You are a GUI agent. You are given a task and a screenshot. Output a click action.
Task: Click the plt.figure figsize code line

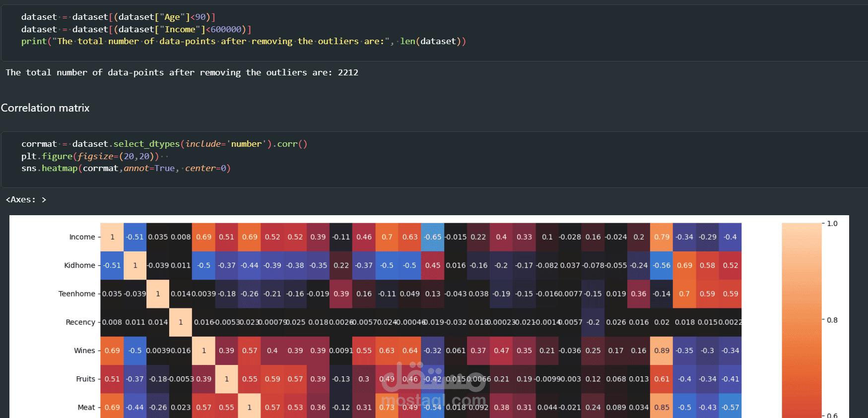(95, 156)
